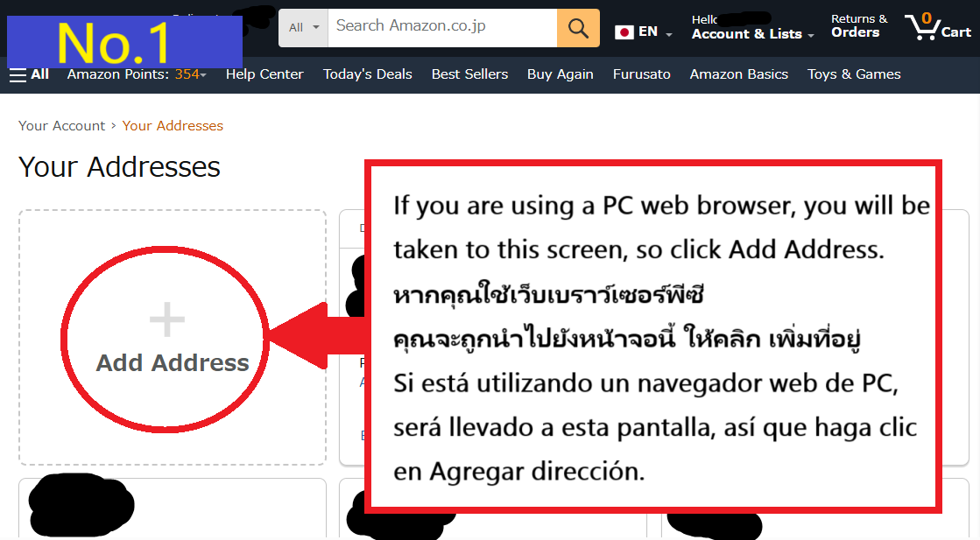Click the Japan flag language icon

[x=624, y=32]
